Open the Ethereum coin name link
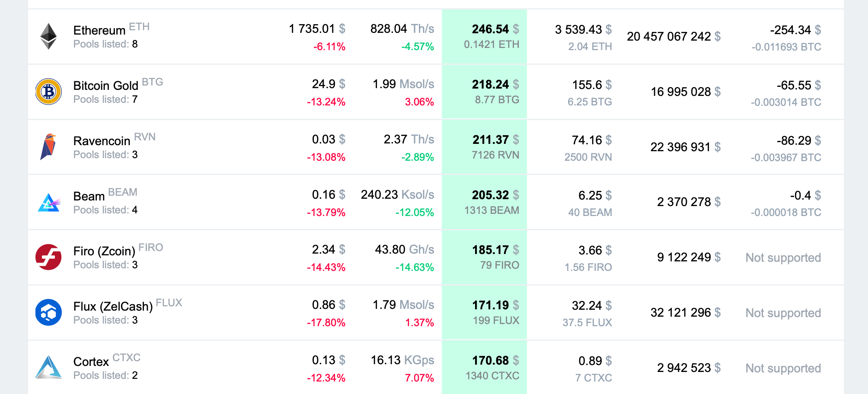Screen dimensions: 868x394 pyautogui.click(x=99, y=30)
